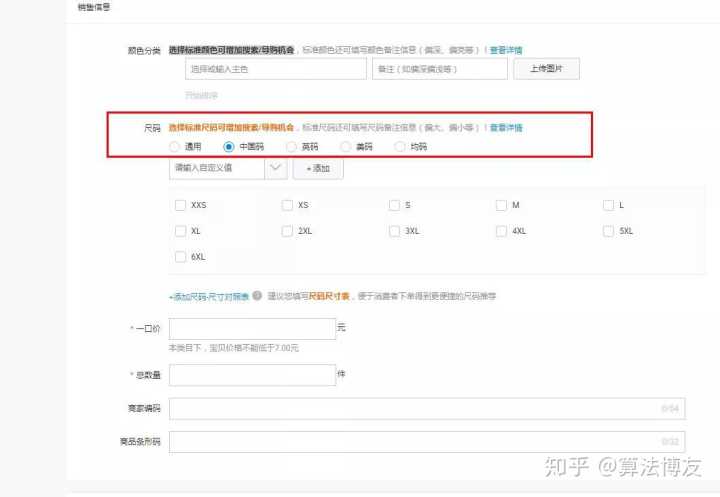Screen dimensions: 720x497
Task: Choose the 美码 radio option
Action: 345,147
